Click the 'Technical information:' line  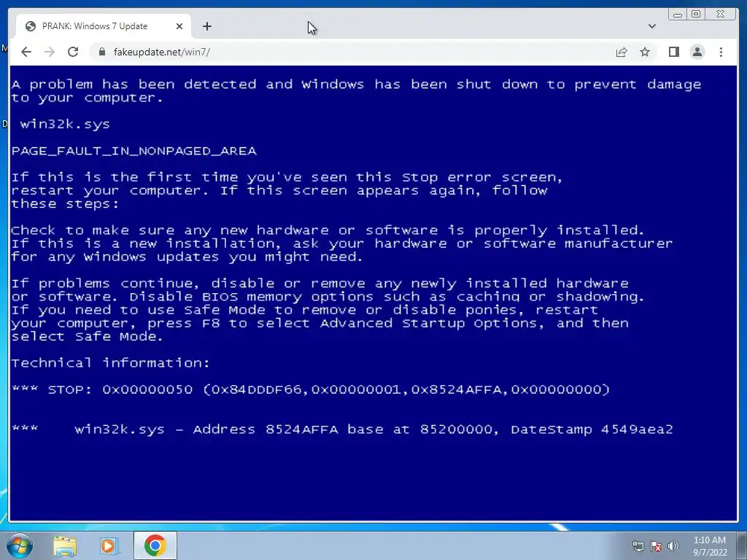[110, 363]
